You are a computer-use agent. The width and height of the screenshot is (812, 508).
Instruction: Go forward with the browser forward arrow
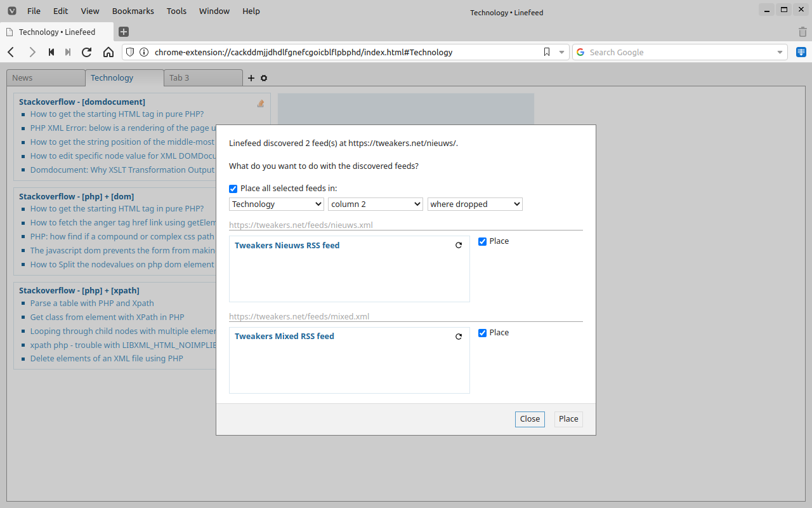click(x=32, y=52)
